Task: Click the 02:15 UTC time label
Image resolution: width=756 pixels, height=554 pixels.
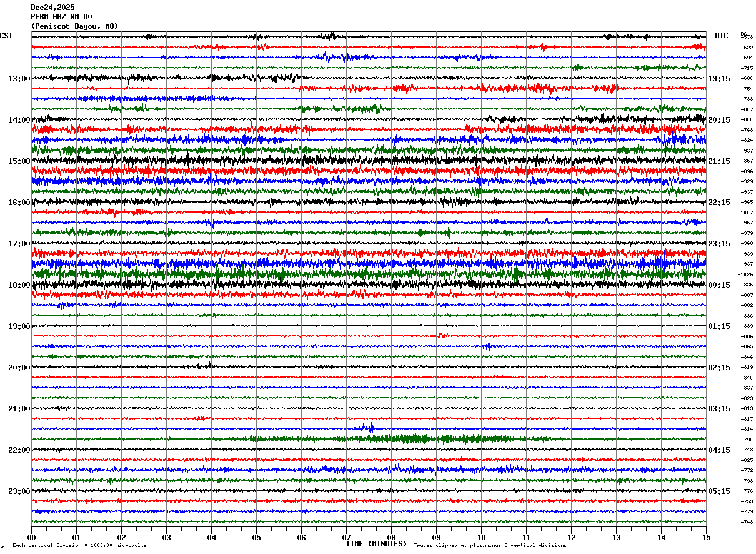Action: [719, 368]
